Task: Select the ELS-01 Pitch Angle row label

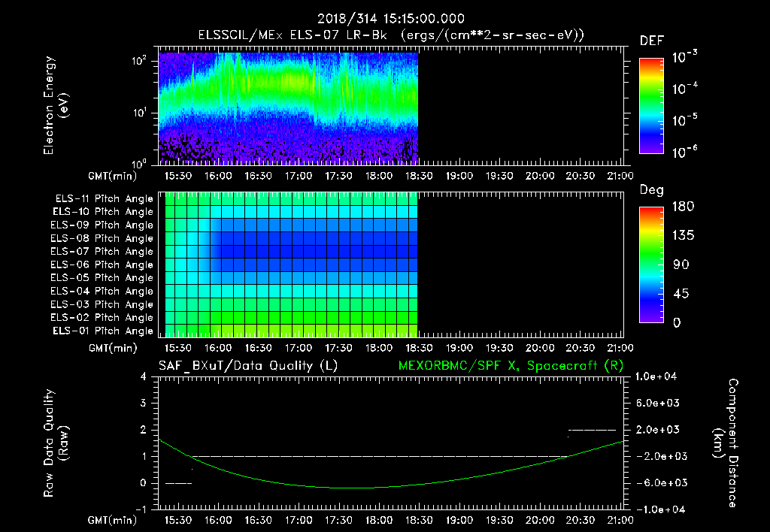Action: coord(103,331)
